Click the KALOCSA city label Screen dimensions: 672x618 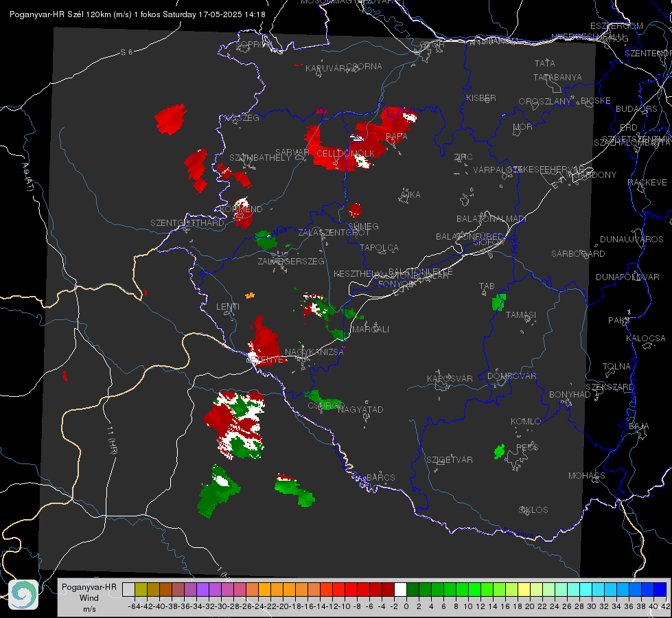coord(645,339)
